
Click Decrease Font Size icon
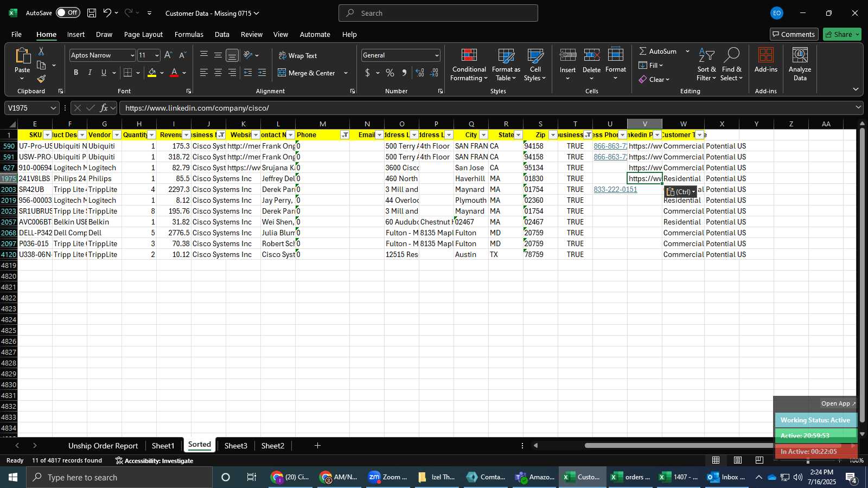(x=182, y=55)
